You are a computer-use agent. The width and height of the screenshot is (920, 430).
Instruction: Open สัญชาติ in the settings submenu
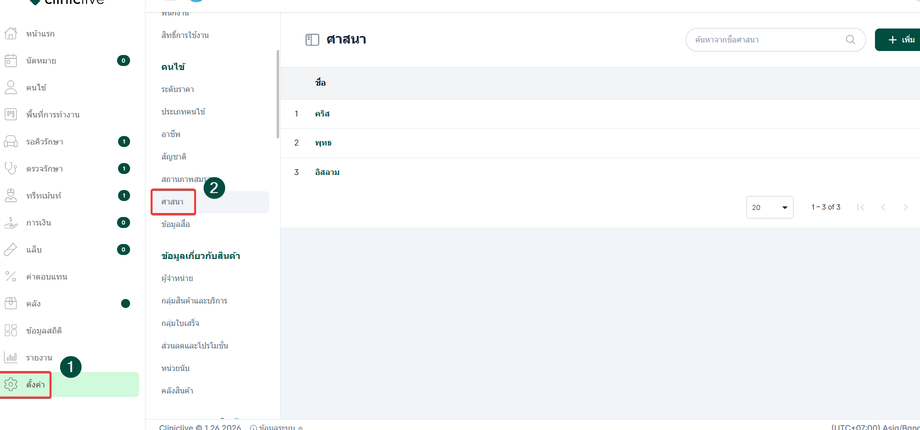tap(174, 157)
